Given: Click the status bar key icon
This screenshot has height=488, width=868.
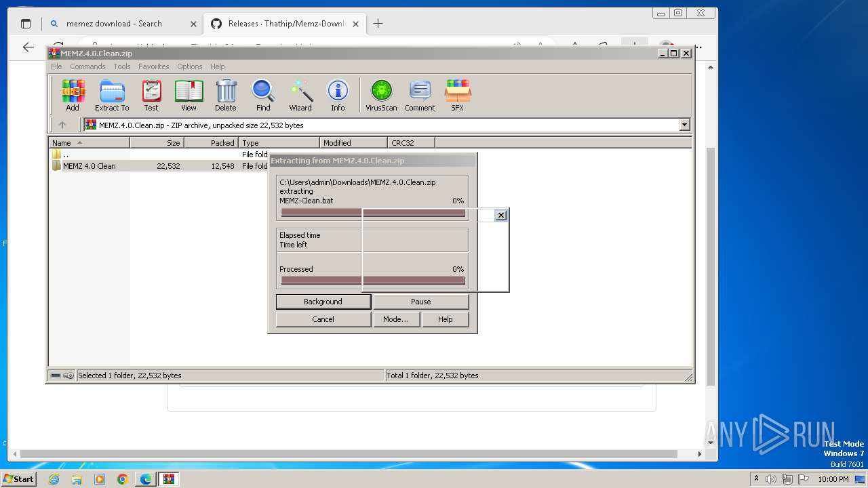Looking at the screenshot, I should click(68, 375).
